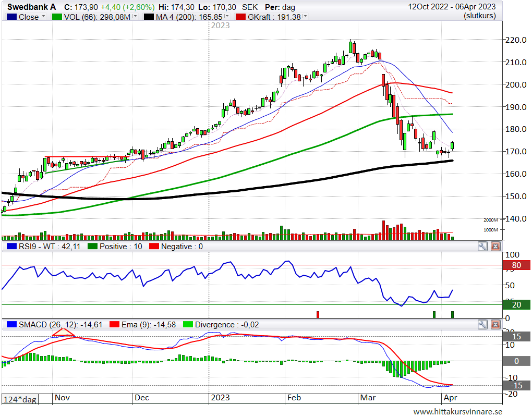The image size is (532, 417).
Task: Click the Negative : 0 legend text
Action: point(182,247)
